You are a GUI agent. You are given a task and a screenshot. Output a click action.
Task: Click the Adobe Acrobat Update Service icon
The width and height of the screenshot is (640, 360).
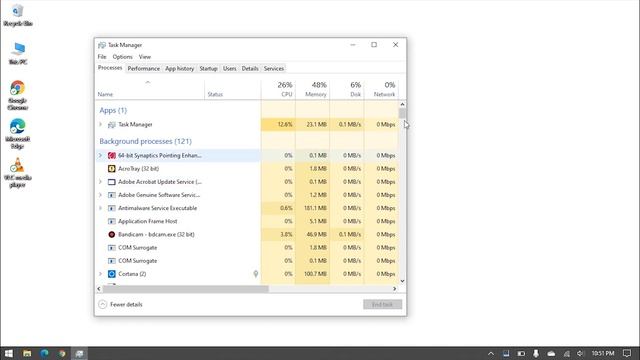tap(111, 182)
